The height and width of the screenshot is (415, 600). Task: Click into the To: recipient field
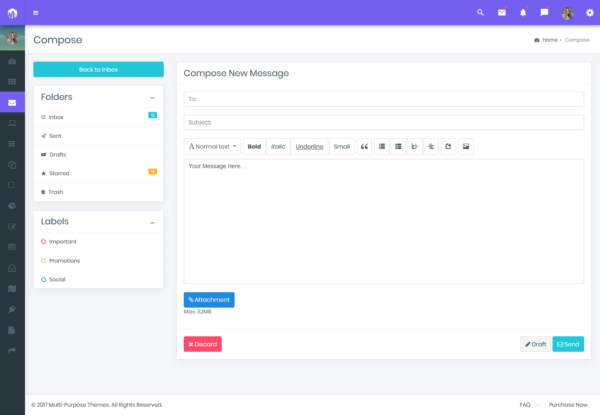tap(384, 99)
